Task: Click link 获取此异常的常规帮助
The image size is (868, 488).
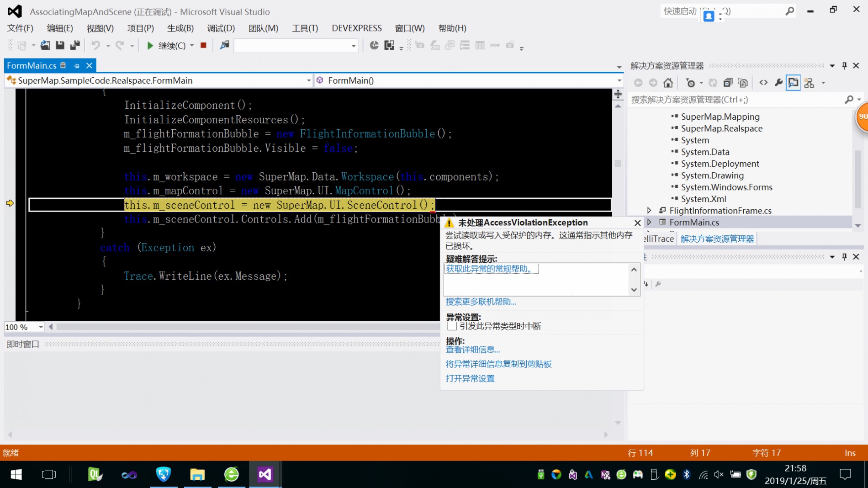Action: pyautogui.click(x=491, y=269)
